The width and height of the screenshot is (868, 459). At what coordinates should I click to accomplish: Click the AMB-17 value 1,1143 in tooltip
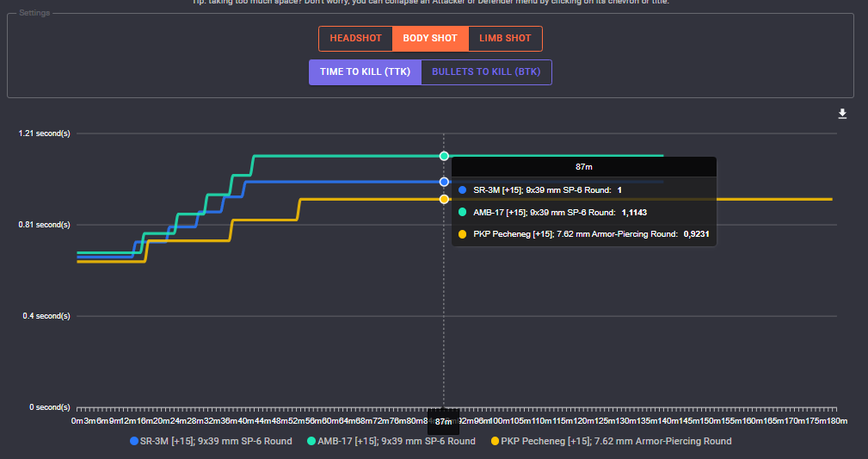click(x=635, y=212)
